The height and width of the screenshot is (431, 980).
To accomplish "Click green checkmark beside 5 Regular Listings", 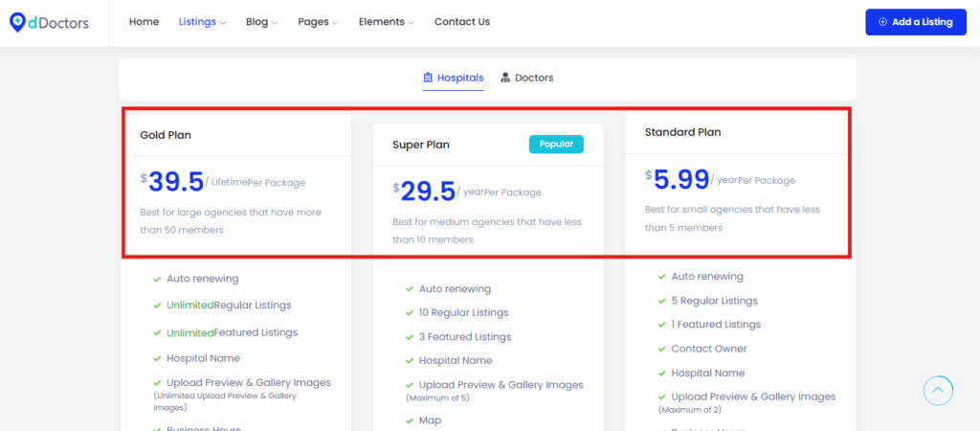I will pos(662,301).
